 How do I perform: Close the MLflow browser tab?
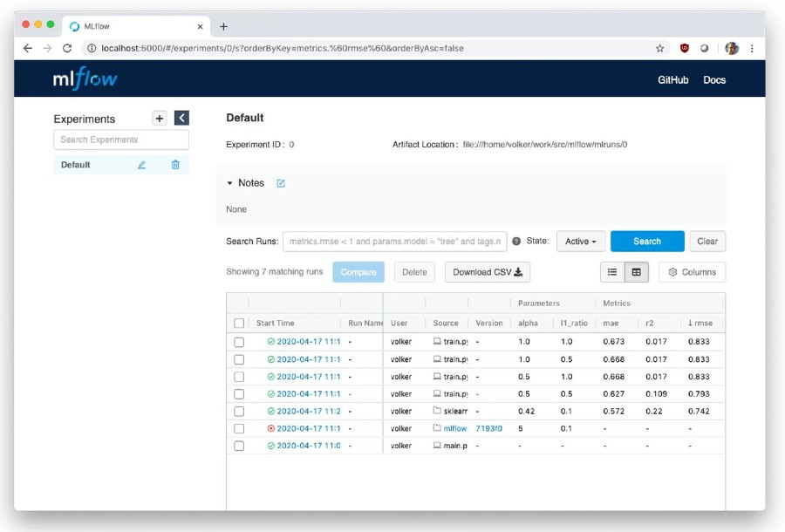[x=201, y=26]
